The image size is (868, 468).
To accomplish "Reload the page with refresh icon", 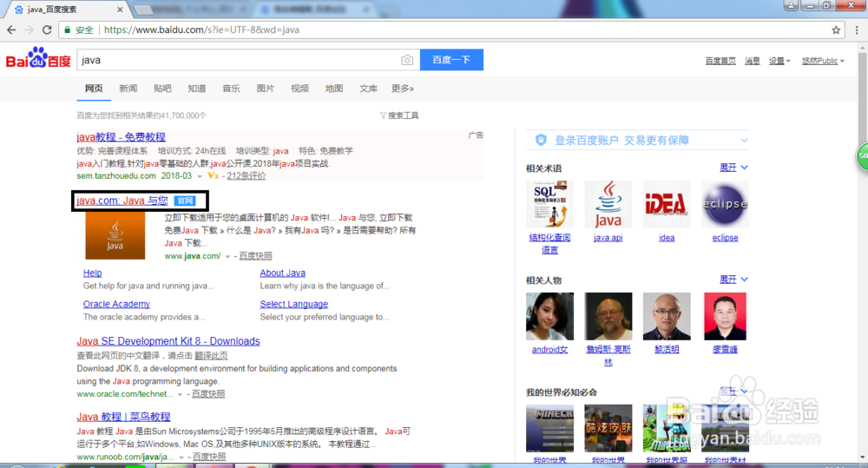I will pyautogui.click(x=47, y=30).
